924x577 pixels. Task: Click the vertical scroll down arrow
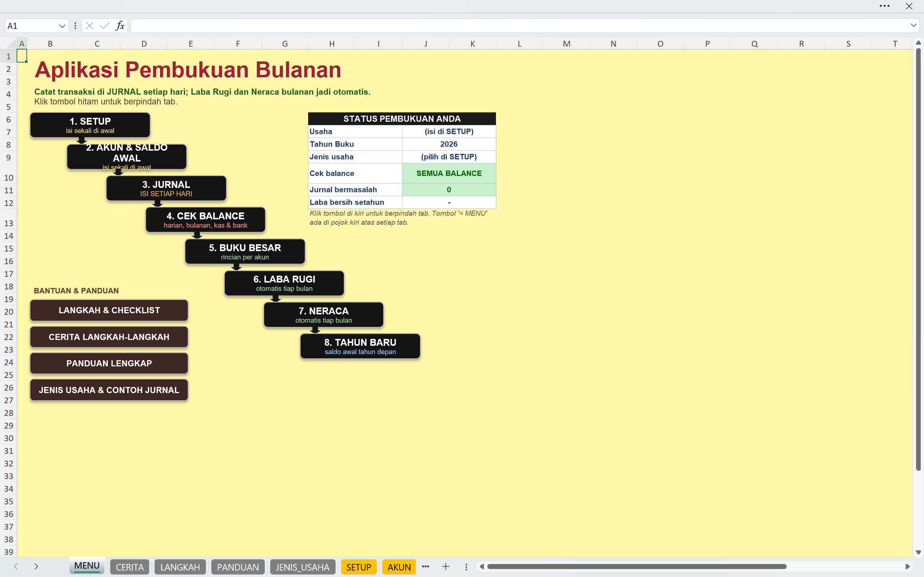(918, 552)
